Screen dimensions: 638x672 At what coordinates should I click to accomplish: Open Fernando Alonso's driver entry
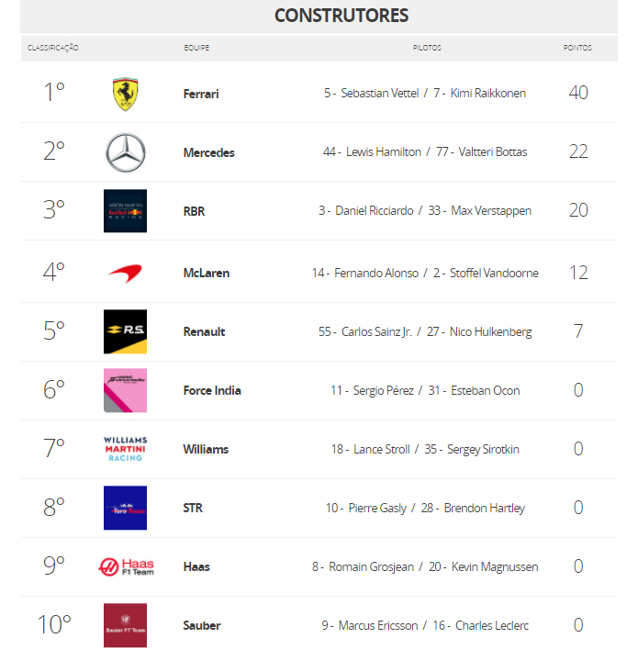pos(376,273)
